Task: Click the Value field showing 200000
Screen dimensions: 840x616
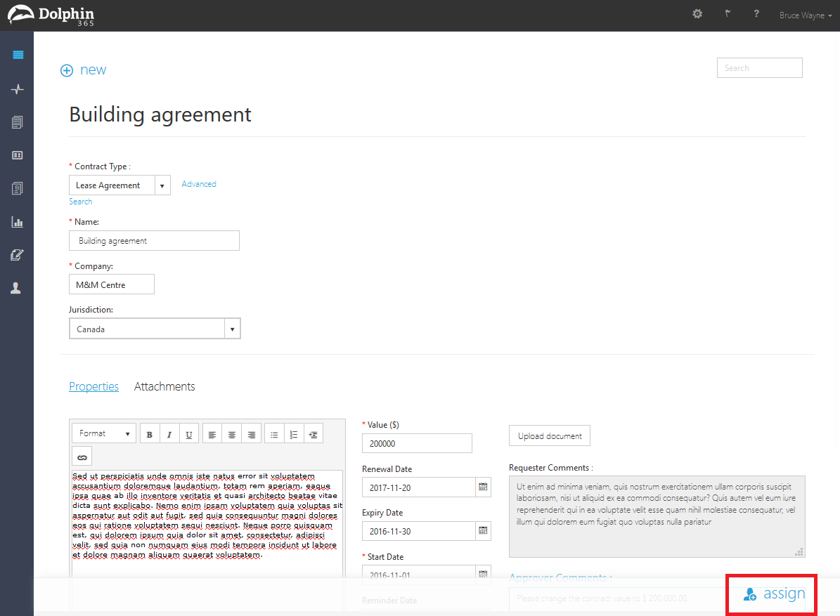Action: click(x=417, y=443)
